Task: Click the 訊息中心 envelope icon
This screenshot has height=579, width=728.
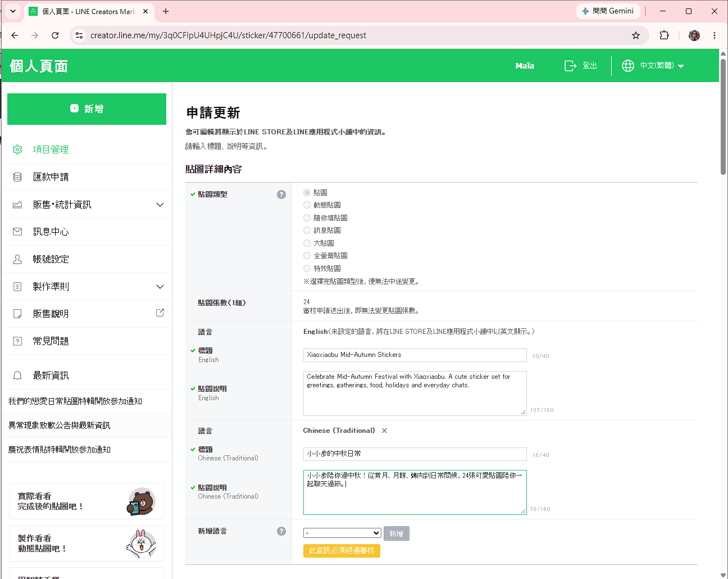Action: [x=17, y=232]
